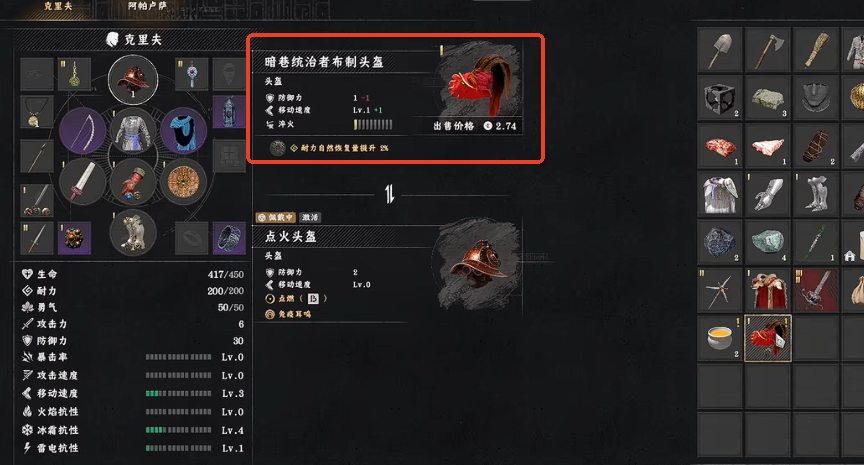Click the equipped helmet slot
This screenshot has width=864, height=465.
click(x=133, y=80)
